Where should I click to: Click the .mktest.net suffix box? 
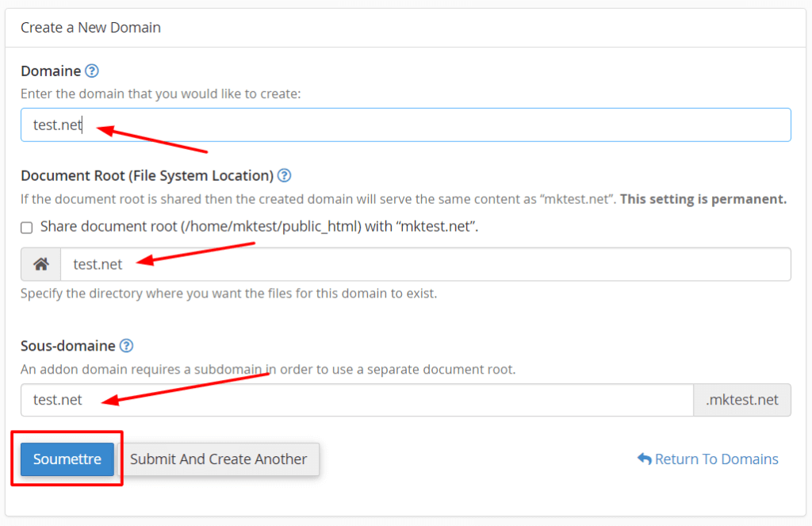coord(741,401)
